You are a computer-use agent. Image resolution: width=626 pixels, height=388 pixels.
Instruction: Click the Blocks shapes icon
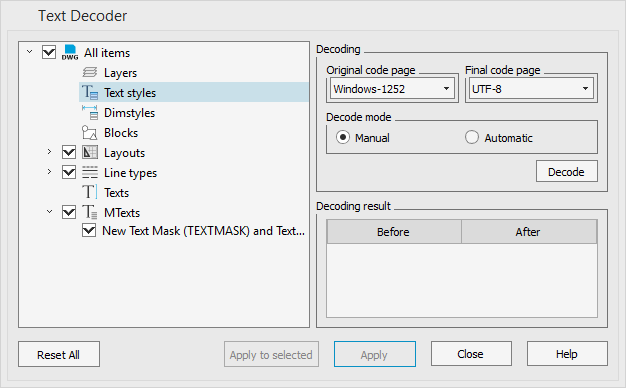coord(89,133)
